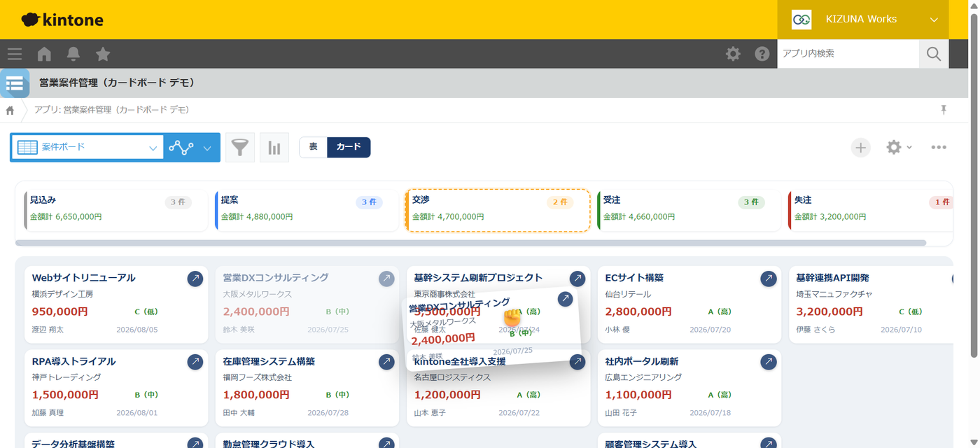
Task: Click the search magnifier button
Action: [934, 54]
